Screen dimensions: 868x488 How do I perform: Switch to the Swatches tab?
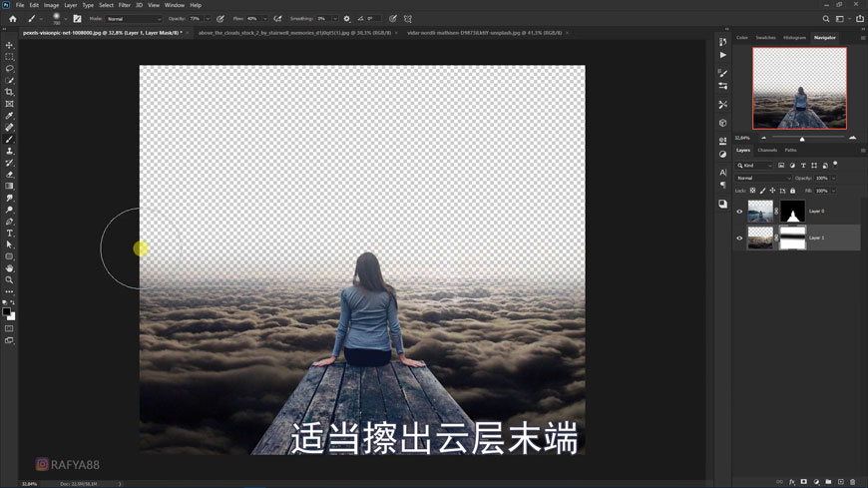pyautogui.click(x=765, y=38)
